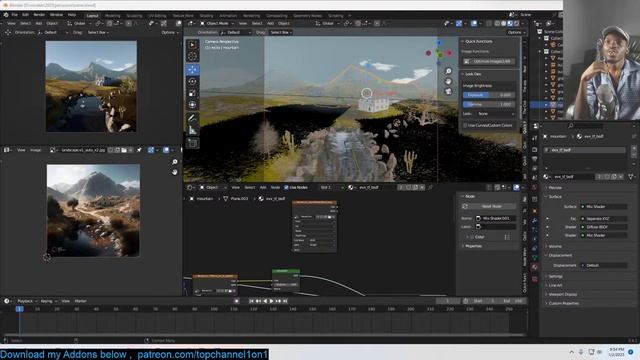Open the Tool properties tab icon
The height and width of the screenshot is (360, 640).
(535, 138)
